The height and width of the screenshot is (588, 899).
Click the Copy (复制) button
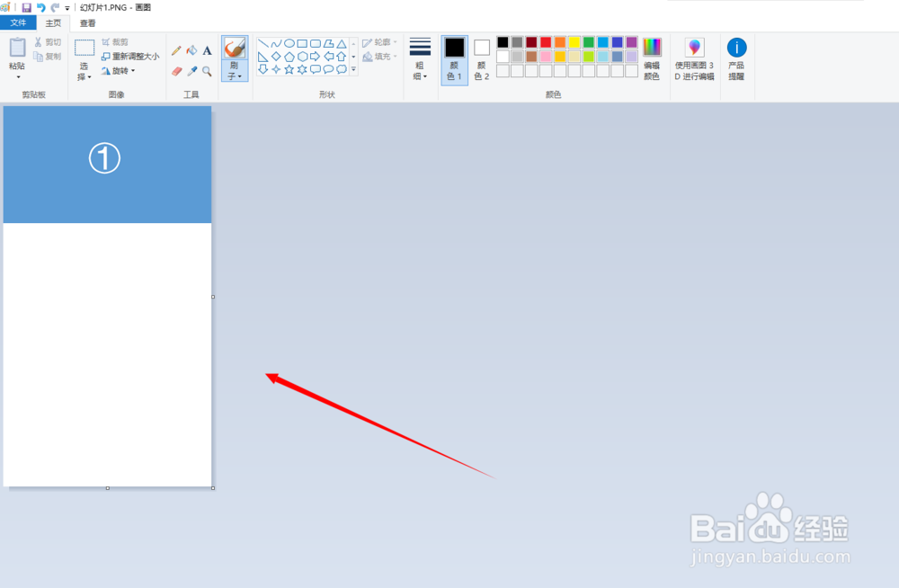pos(48,57)
